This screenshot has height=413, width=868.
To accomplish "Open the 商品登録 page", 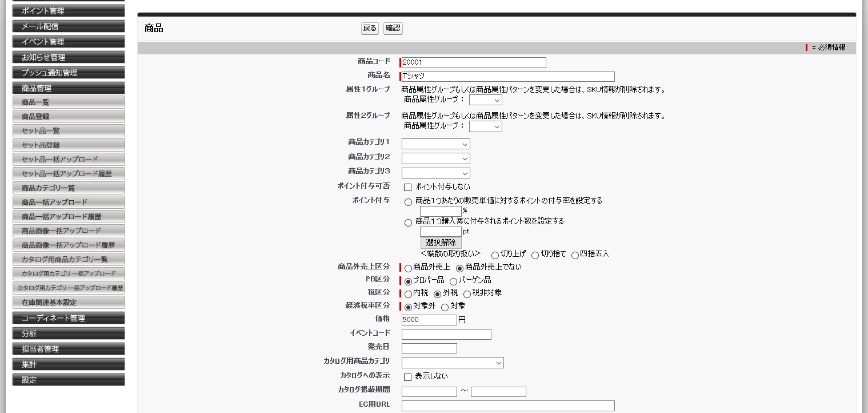I will click(69, 116).
